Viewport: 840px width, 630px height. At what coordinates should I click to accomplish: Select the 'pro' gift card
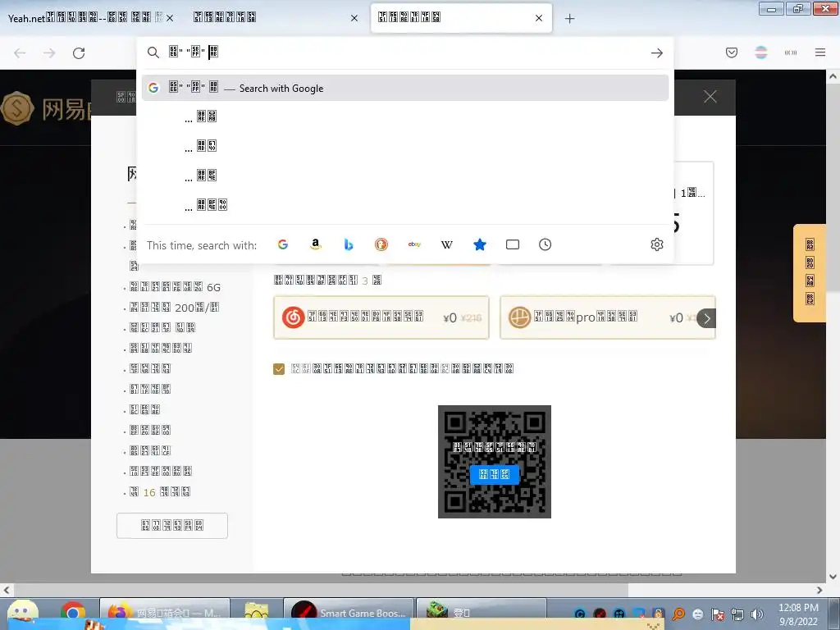tap(608, 317)
